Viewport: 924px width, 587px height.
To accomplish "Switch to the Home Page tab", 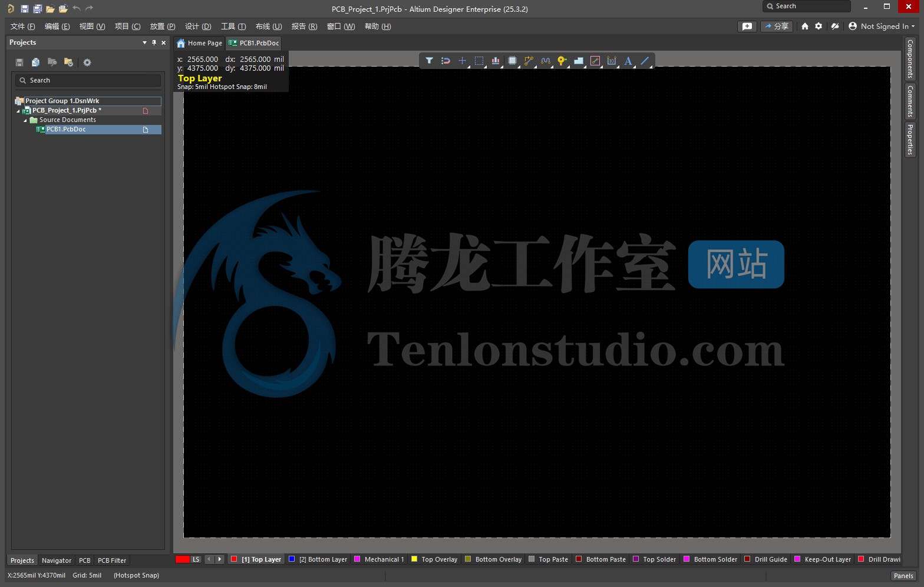I will point(199,43).
